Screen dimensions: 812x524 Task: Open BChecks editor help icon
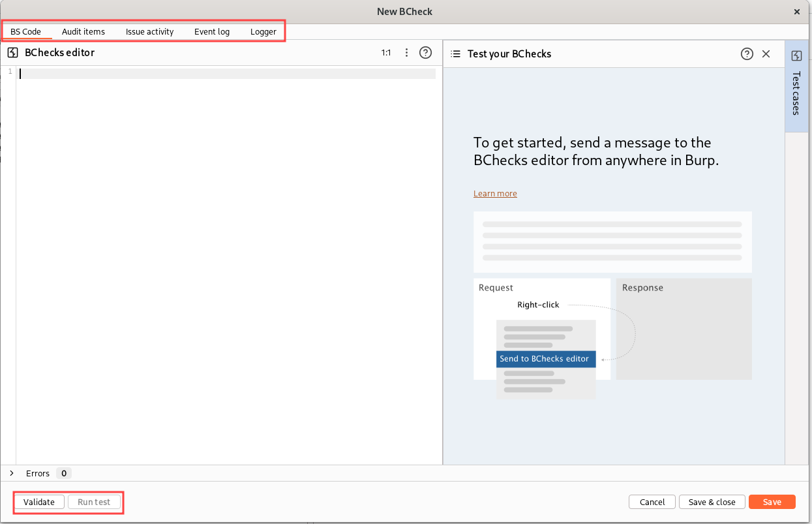(425, 53)
